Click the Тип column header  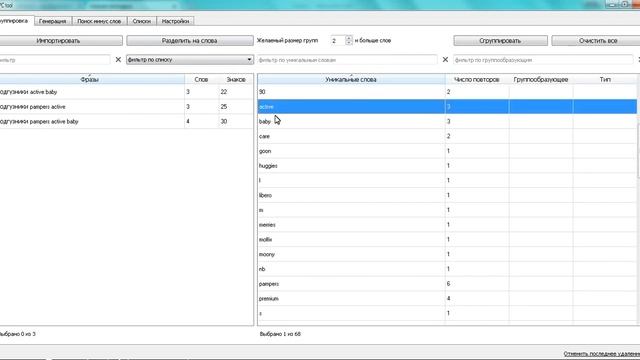point(605,79)
